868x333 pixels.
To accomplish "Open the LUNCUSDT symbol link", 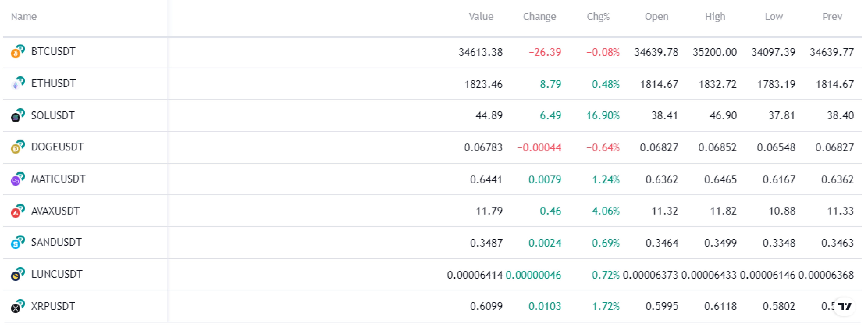I will [57, 274].
